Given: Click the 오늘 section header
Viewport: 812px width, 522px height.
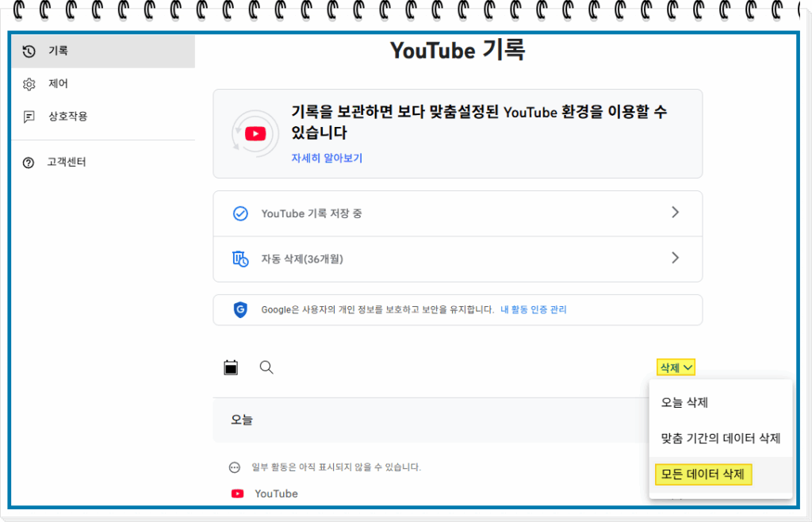Looking at the screenshot, I should pyautogui.click(x=242, y=420).
